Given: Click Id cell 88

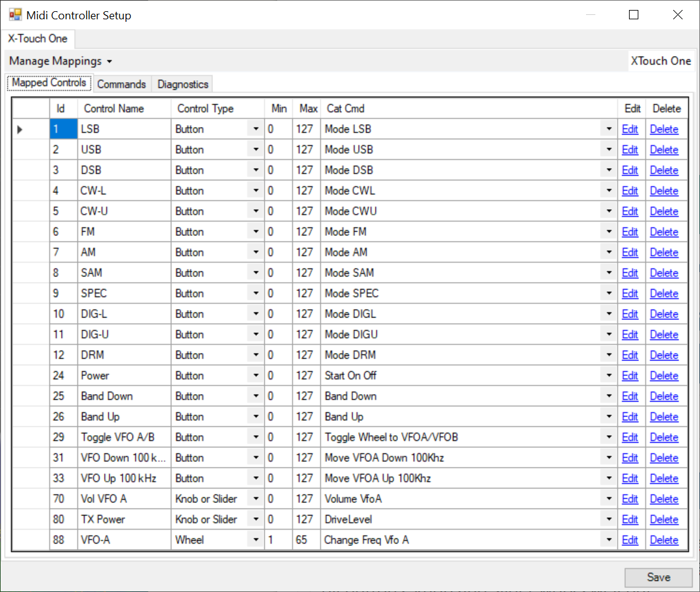Looking at the screenshot, I should pyautogui.click(x=64, y=540).
